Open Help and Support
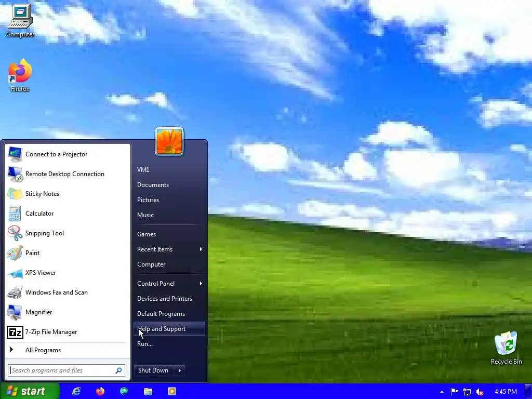532x399 pixels. (169, 329)
